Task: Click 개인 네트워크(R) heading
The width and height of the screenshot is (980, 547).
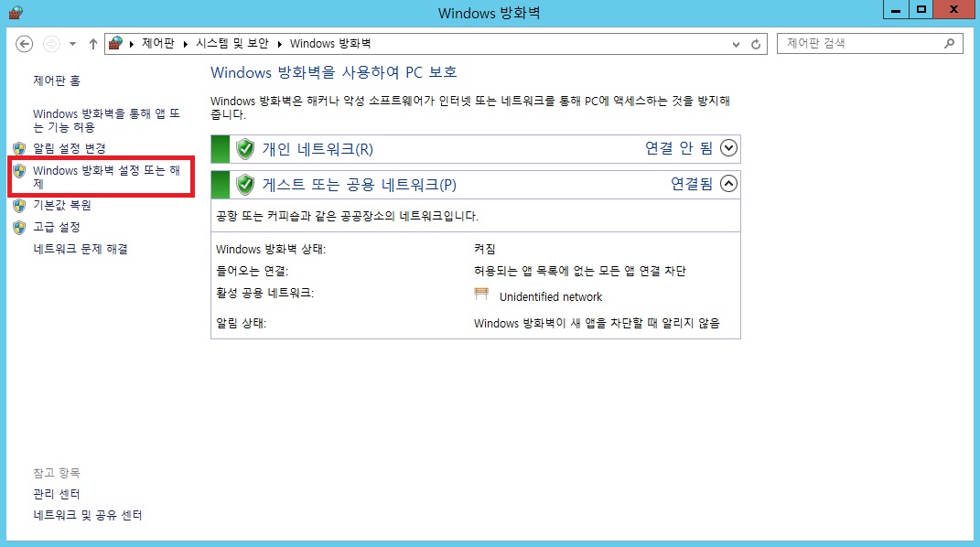Action: click(x=318, y=149)
